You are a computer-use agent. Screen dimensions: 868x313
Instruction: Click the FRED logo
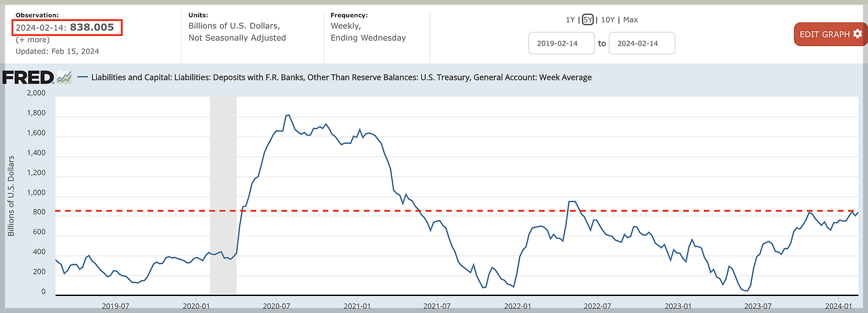click(28, 77)
